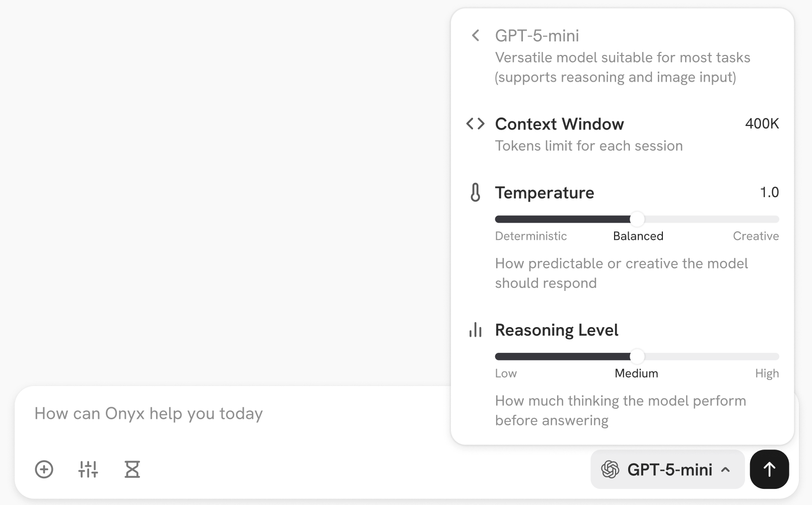Click the plus circle attach icon
812x505 pixels.
(x=44, y=469)
